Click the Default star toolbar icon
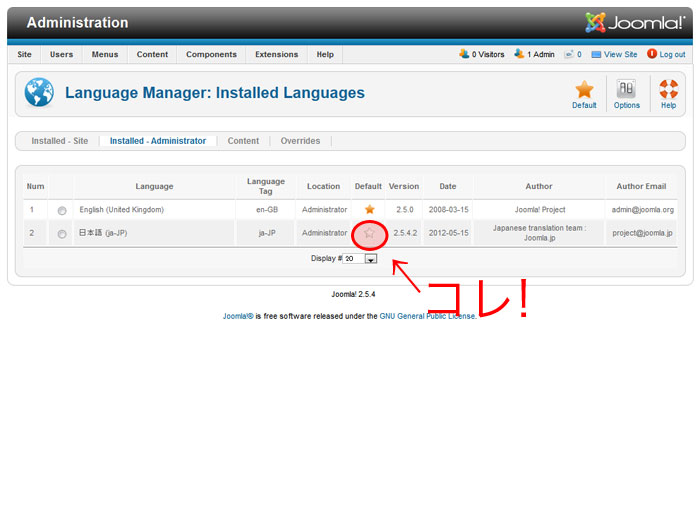Image resolution: width=700 pixels, height=512 pixels. pos(584,90)
